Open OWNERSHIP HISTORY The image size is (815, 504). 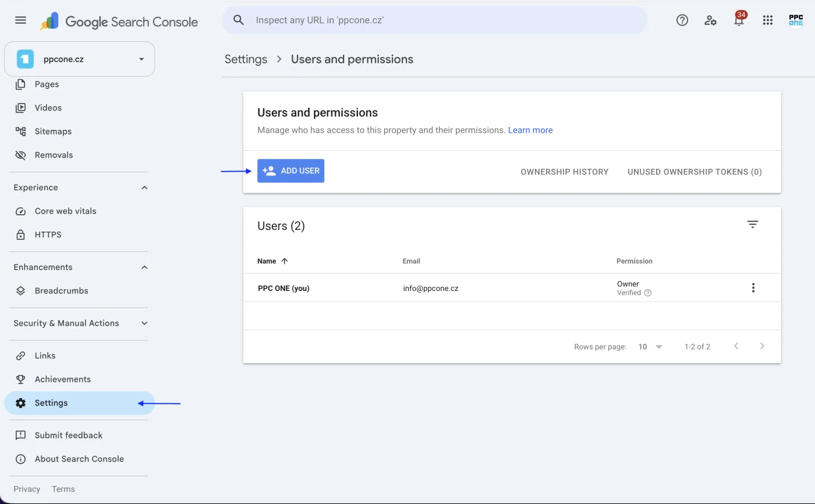click(564, 172)
